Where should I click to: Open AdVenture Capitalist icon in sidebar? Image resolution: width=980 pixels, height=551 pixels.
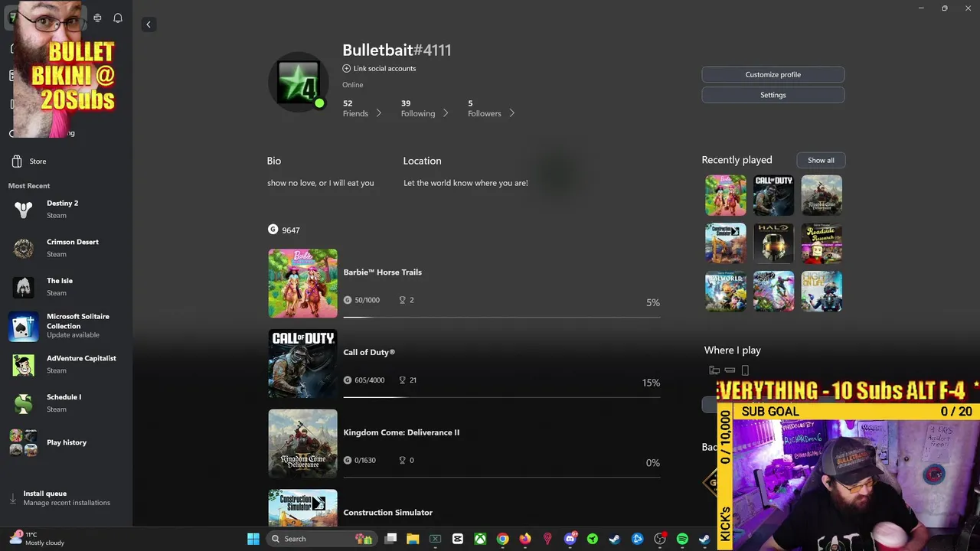[23, 365]
